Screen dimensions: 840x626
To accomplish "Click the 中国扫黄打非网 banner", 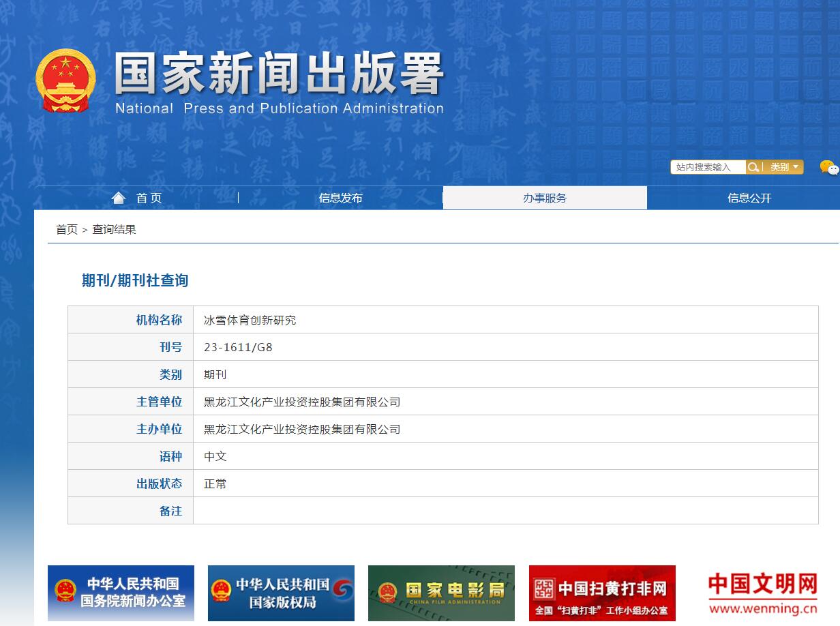I will pyautogui.click(x=601, y=593).
